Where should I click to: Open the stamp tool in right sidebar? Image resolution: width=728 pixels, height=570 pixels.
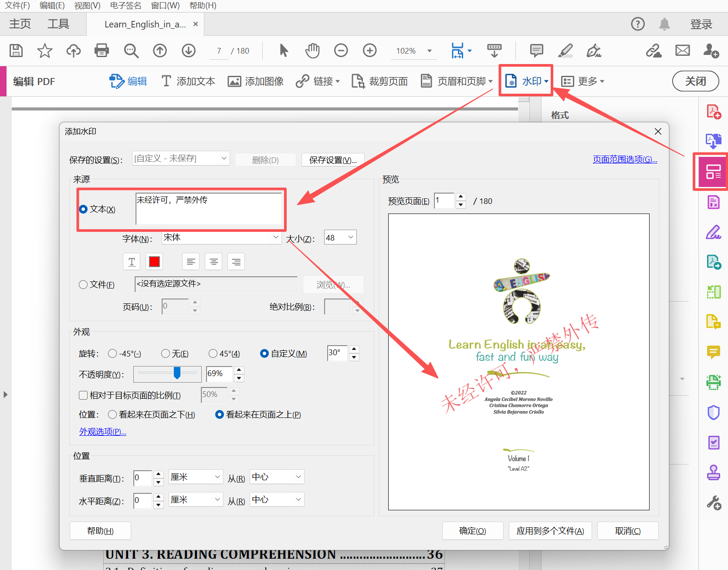tap(713, 473)
